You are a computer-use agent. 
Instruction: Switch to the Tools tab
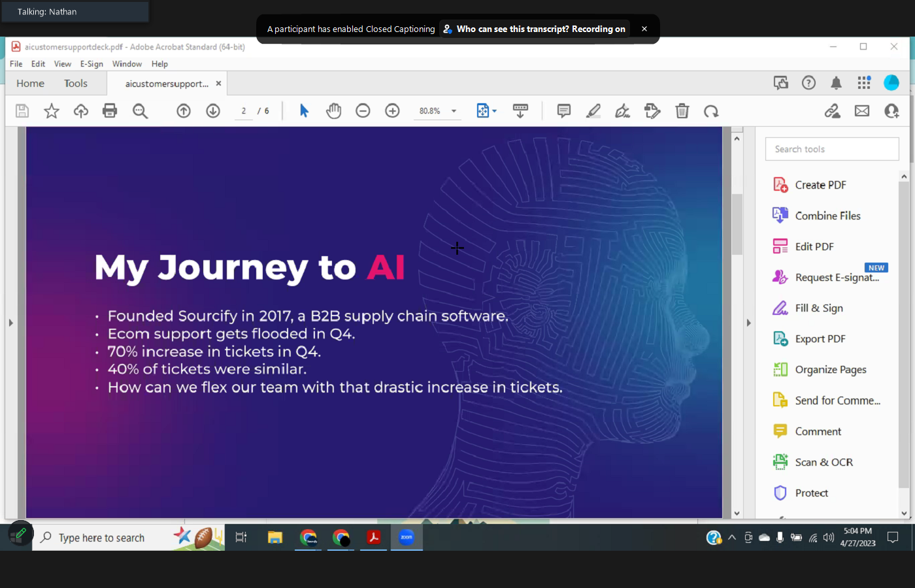point(75,84)
